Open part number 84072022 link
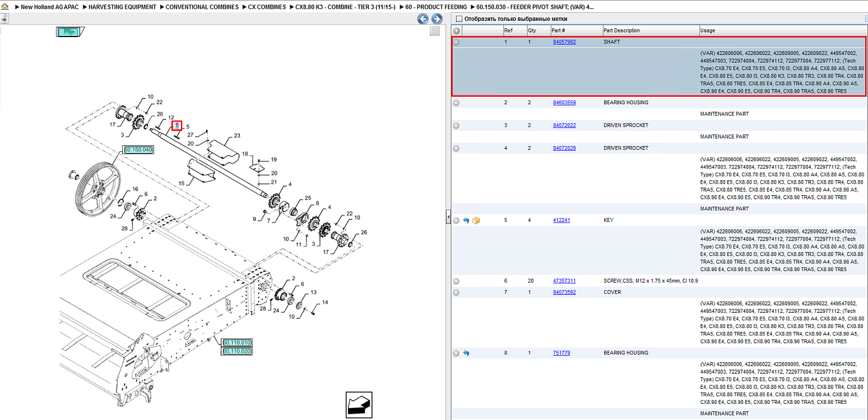 click(564, 125)
